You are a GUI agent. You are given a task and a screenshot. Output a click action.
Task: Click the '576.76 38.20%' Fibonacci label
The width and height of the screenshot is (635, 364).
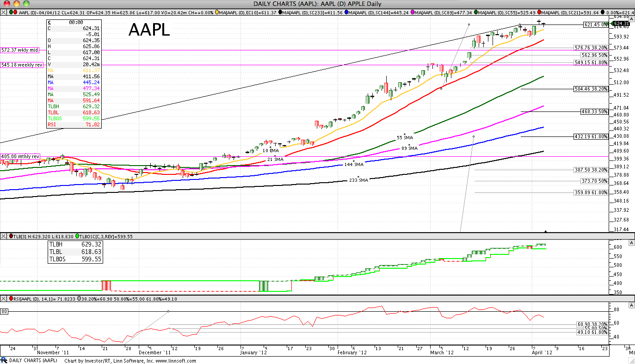tap(591, 48)
